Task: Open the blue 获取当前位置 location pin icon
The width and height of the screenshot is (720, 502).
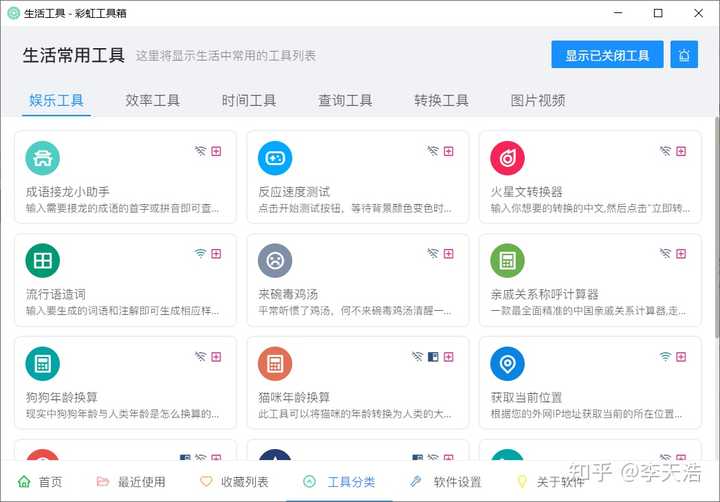Action: pyautogui.click(x=507, y=364)
